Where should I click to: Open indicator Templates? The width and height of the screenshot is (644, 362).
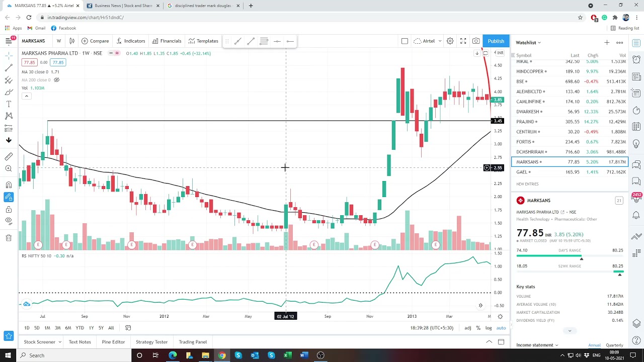[203, 41]
